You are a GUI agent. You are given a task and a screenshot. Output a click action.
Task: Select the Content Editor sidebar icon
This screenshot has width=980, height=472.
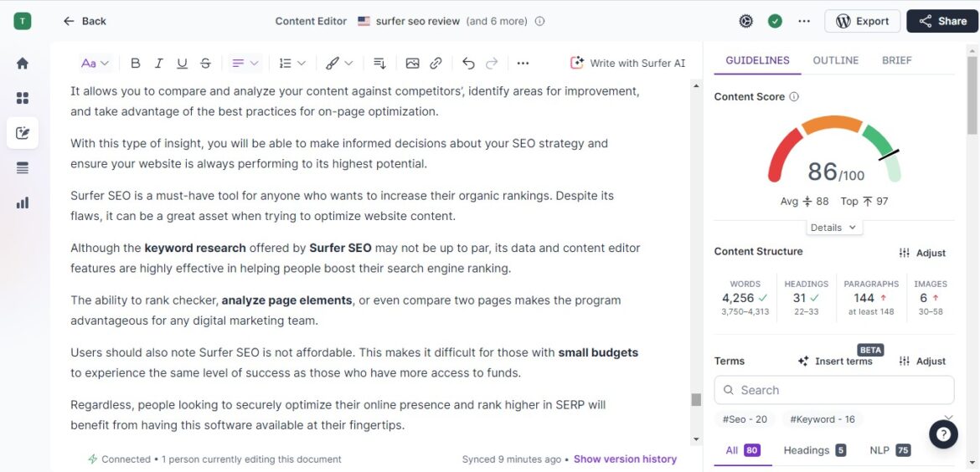(x=23, y=133)
